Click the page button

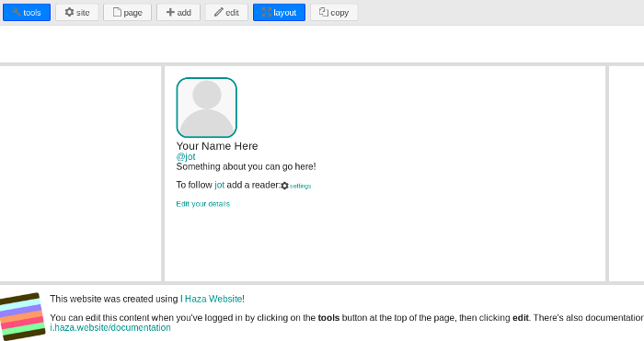[127, 12]
